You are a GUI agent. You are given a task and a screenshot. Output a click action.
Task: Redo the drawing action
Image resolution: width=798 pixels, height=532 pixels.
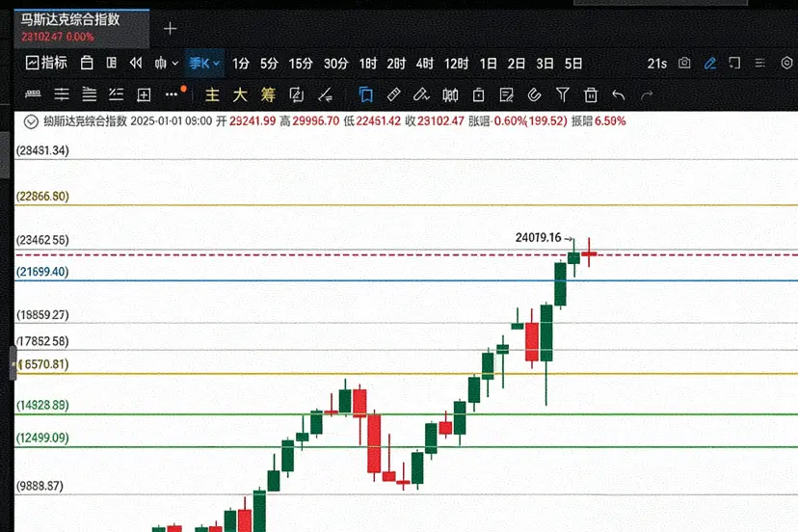tap(647, 95)
